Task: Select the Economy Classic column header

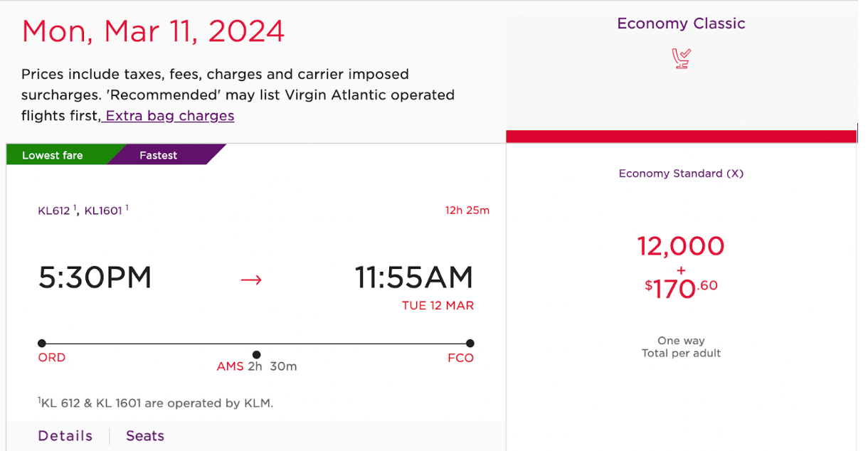Action: click(x=681, y=23)
